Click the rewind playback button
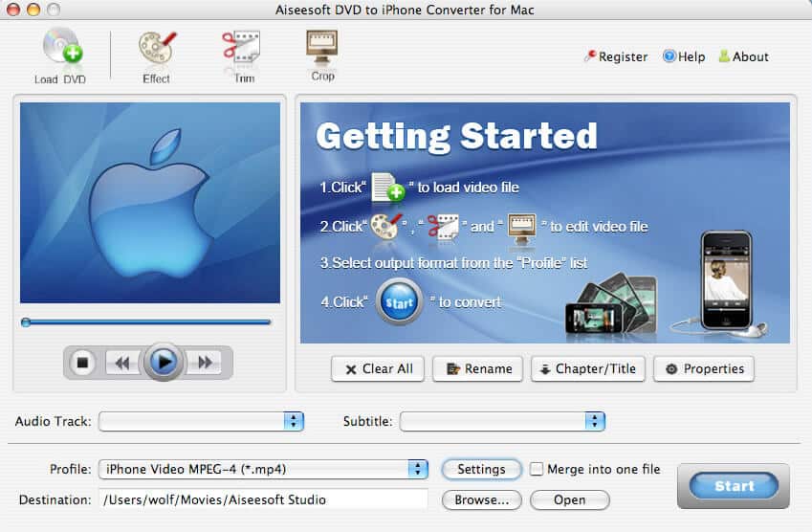 (x=122, y=363)
